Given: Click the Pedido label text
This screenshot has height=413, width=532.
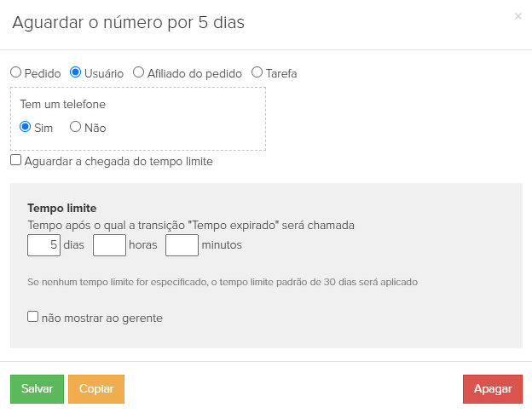Looking at the screenshot, I should (43, 73).
